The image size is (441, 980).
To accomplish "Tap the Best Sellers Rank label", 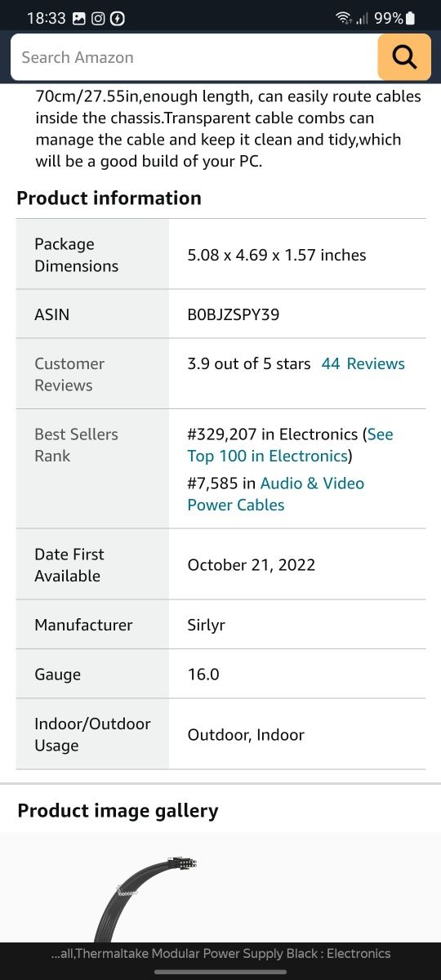I will pyautogui.click(x=76, y=445).
